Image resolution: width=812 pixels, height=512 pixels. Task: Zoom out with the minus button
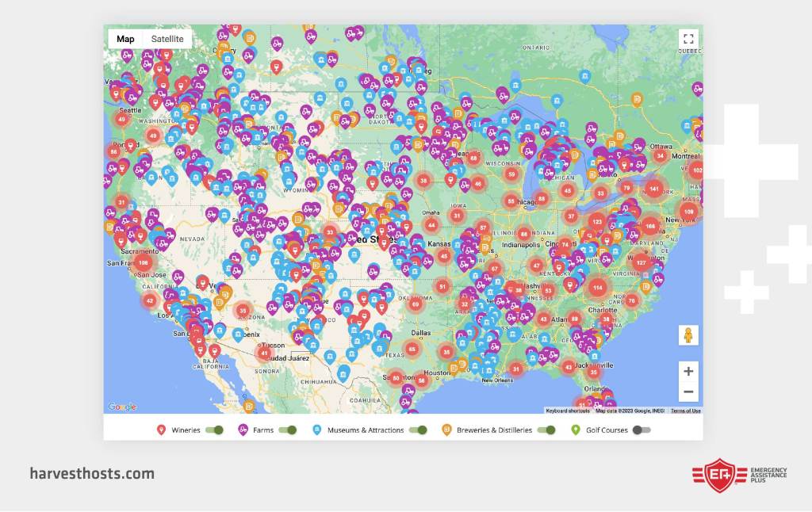tap(688, 392)
